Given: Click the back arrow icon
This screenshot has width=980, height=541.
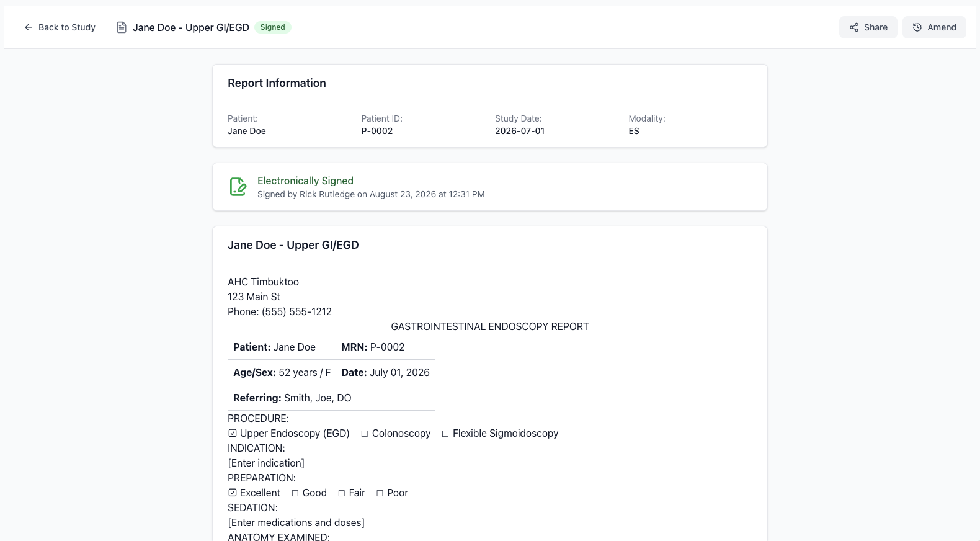Looking at the screenshot, I should tap(28, 27).
